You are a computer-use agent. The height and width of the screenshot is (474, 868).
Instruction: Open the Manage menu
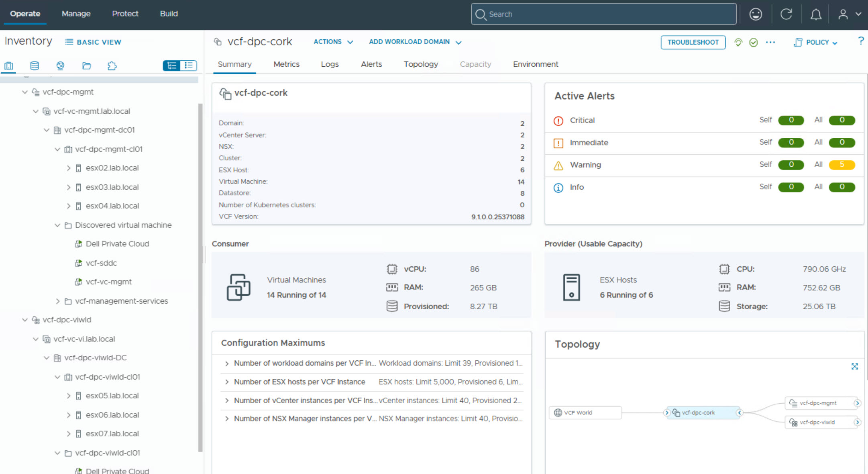pos(76,14)
